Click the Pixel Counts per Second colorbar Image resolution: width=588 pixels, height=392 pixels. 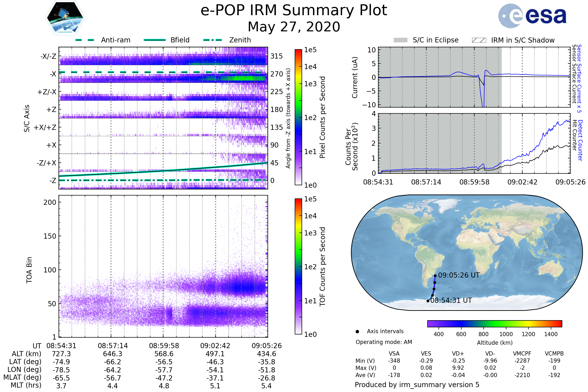tap(298, 117)
